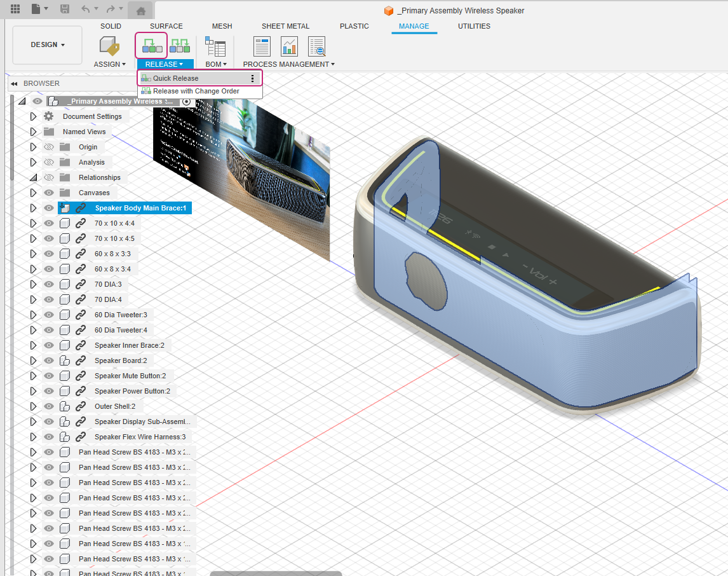The height and width of the screenshot is (576, 728).
Task: Open the BOM dropdown menu
Action: tap(216, 64)
